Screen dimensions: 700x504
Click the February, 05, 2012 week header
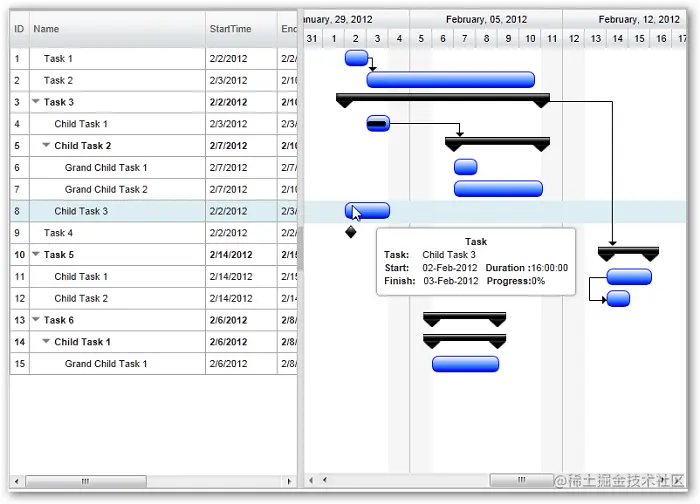click(x=486, y=20)
